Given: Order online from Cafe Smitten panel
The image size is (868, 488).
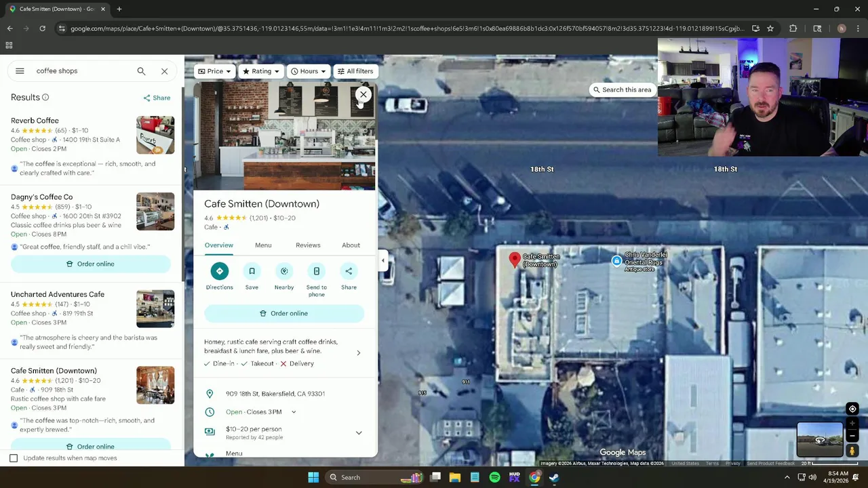Looking at the screenshot, I should pyautogui.click(x=284, y=313).
